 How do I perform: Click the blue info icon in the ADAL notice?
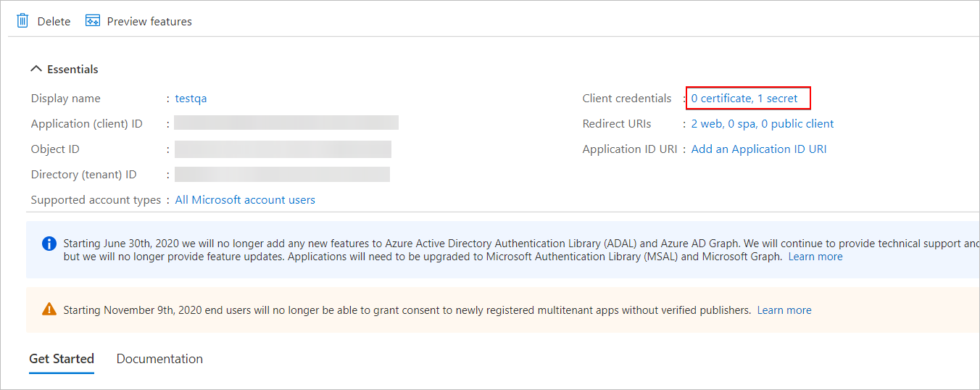pyautogui.click(x=49, y=243)
